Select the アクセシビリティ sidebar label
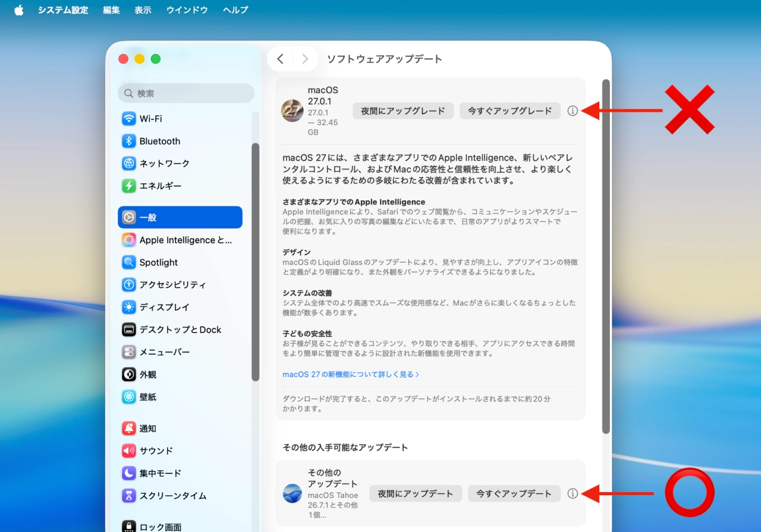This screenshot has width=761, height=532. click(x=173, y=285)
